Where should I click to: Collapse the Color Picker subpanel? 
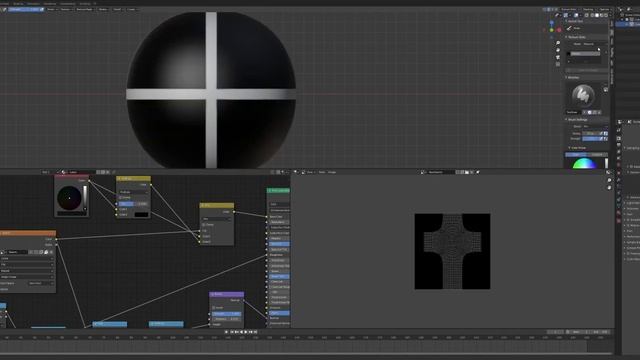570,148
